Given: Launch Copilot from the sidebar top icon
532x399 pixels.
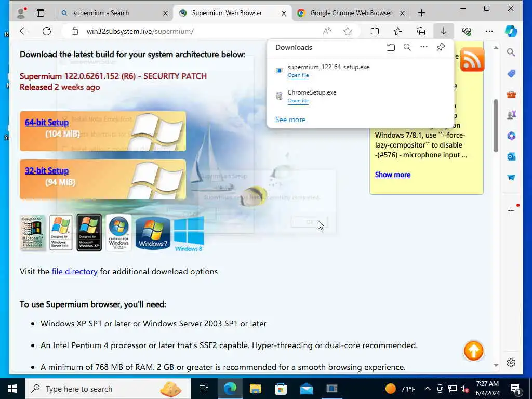Looking at the screenshot, I should pos(511,31).
